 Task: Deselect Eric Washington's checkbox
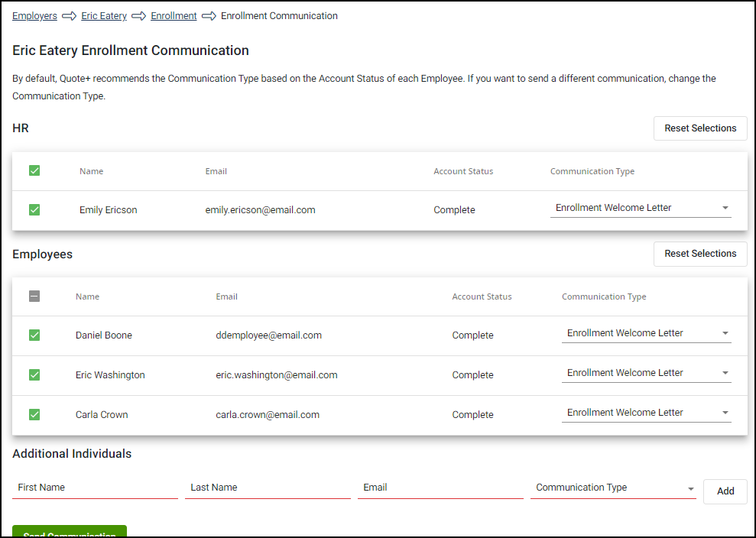coord(34,374)
